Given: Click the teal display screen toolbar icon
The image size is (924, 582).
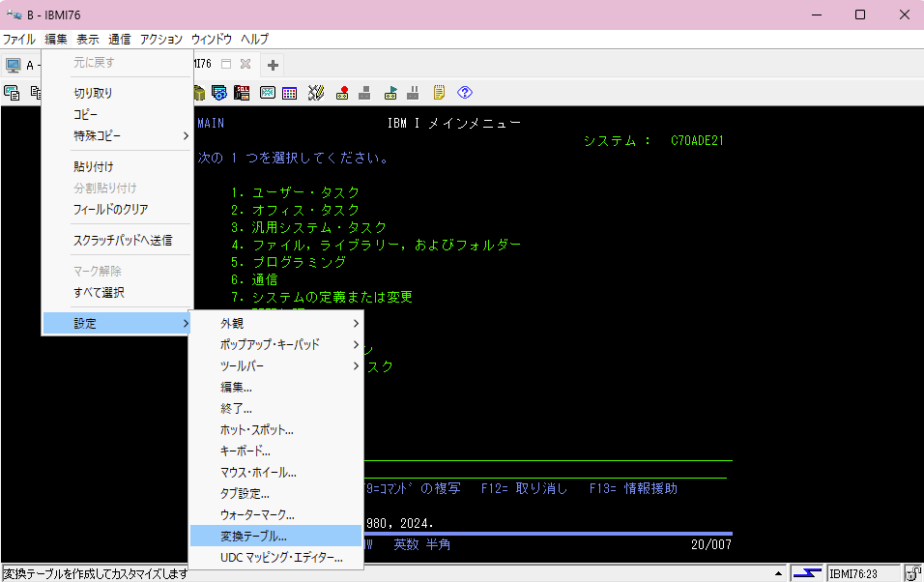Looking at the screenshot, I should pos(268,93).
